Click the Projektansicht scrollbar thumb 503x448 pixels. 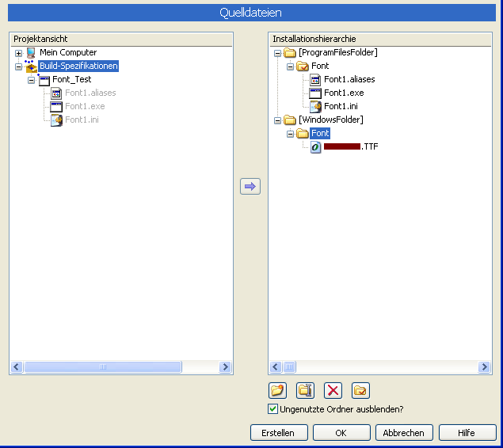pos(103,367)
